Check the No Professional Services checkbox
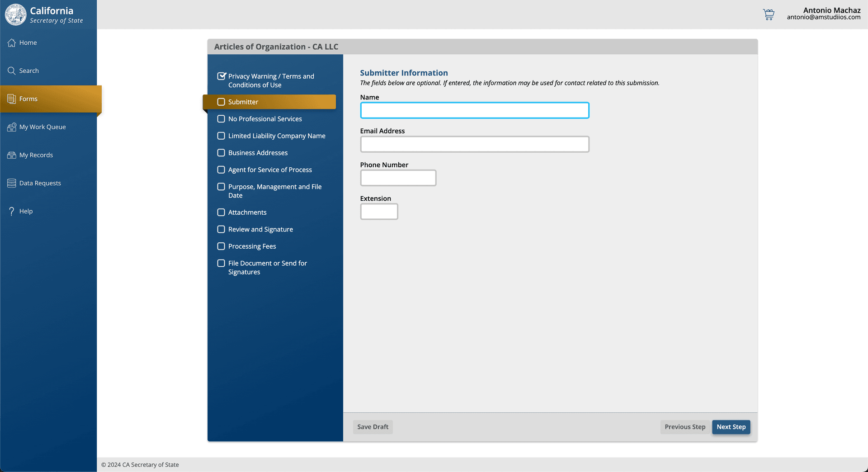 click(221, 118)
